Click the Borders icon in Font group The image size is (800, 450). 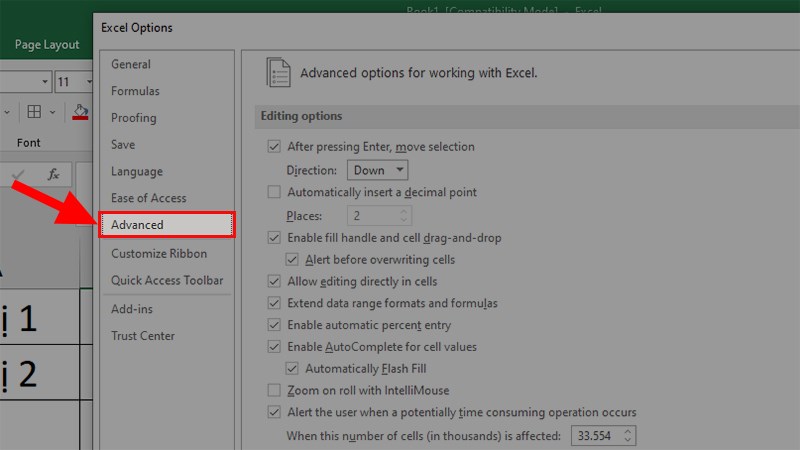[34, 112]
